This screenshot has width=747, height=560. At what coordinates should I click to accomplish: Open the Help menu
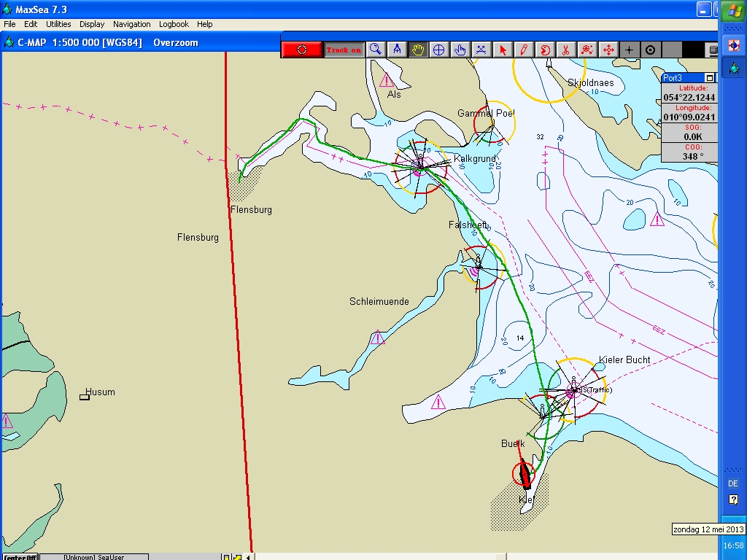click(205, 24)
